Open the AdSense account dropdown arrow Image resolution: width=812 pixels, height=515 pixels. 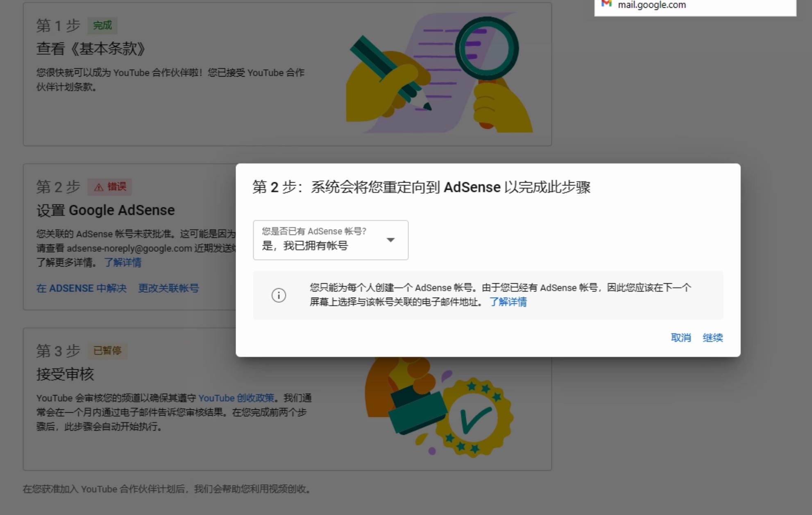tap(391, 240)
